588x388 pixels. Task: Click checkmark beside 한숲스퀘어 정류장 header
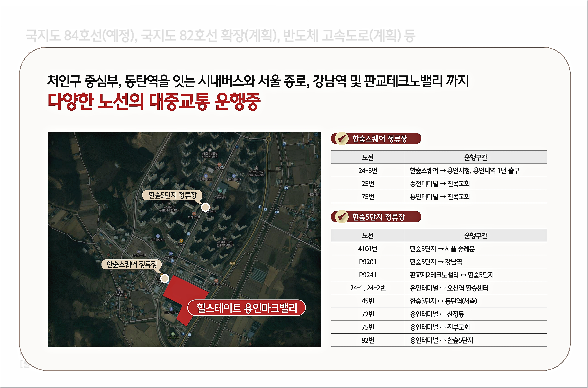point(342,139)
